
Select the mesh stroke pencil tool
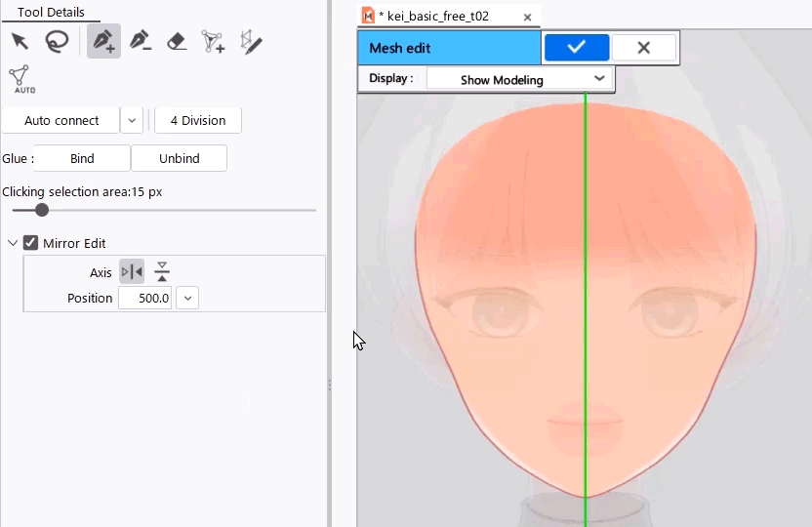[251, 41]
